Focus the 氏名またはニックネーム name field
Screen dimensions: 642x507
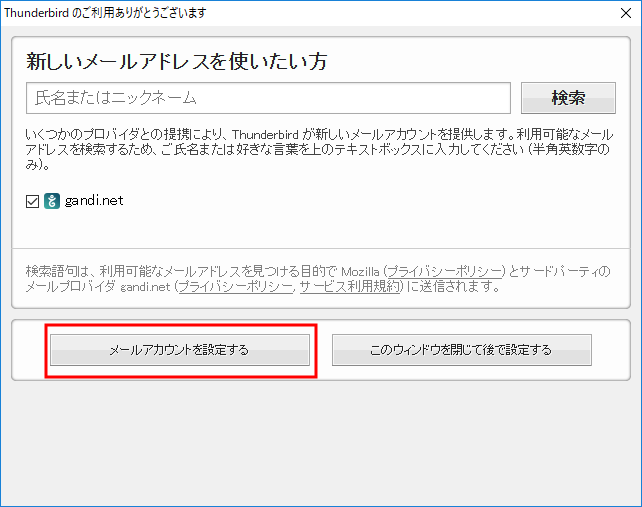[268, 98]
